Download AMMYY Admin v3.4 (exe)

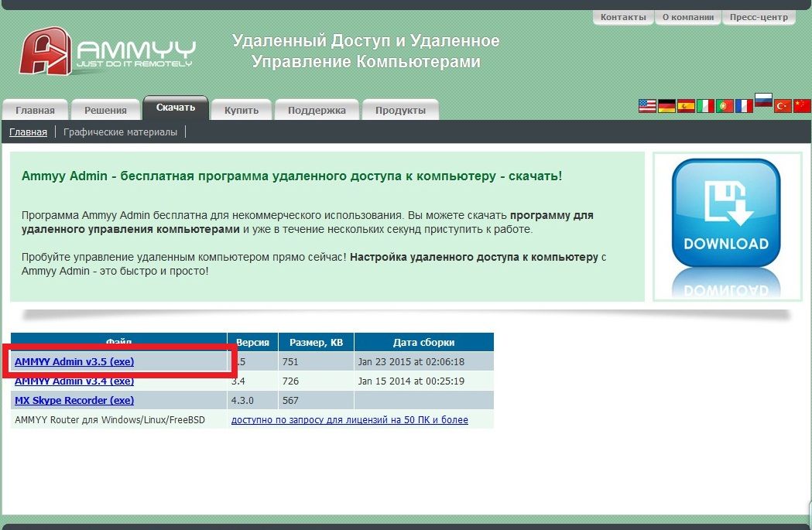tap(74, 381)
